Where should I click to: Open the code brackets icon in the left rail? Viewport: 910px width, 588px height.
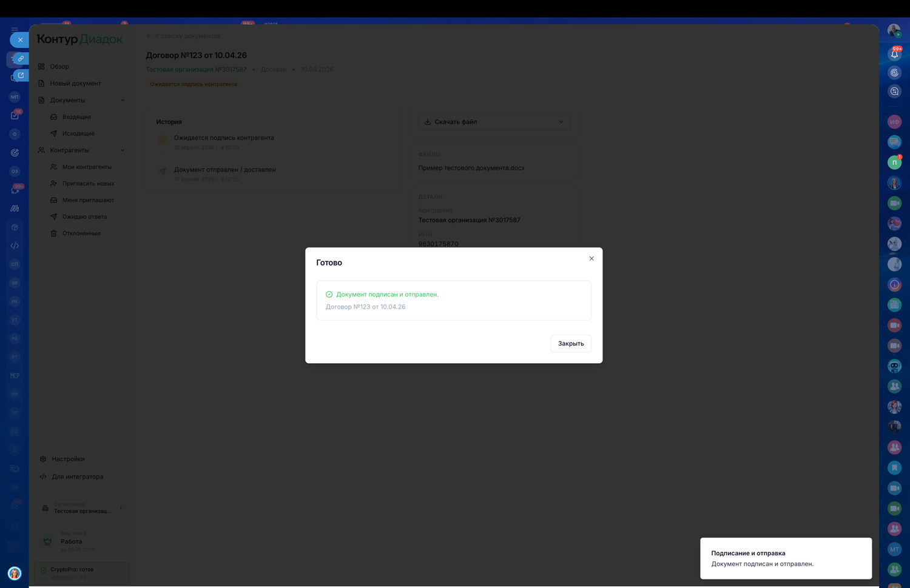coord(15,246)
